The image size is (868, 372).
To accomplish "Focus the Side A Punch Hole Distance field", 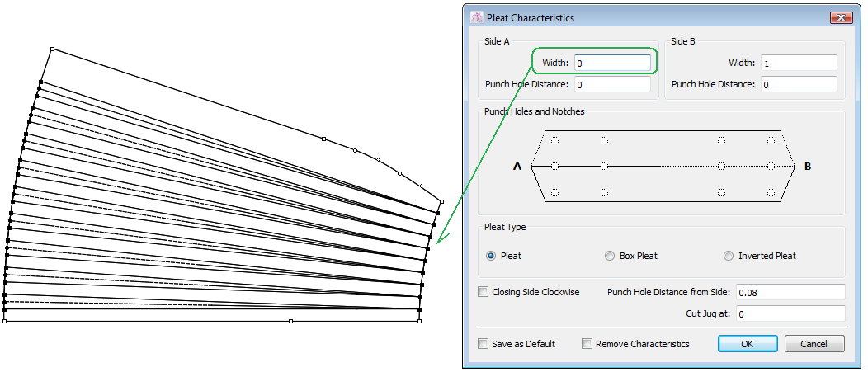I will pyautogui.click(x=612, y=84).
